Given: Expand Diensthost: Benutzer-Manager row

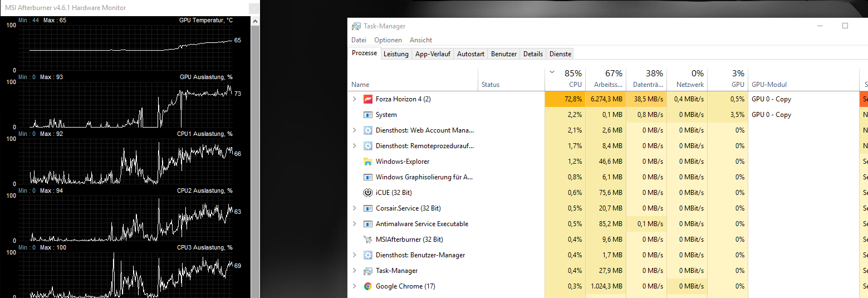Looking at the screenshot, I should click(355, 255).
